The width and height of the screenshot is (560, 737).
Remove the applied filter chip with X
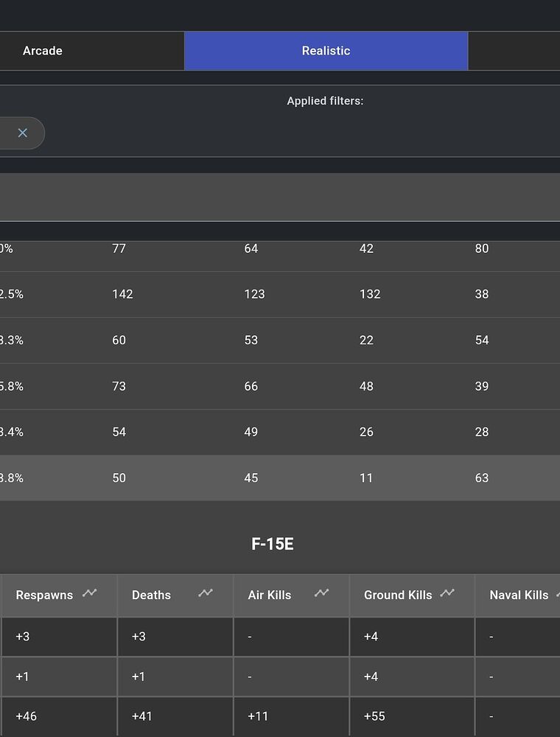coord(23,133)
